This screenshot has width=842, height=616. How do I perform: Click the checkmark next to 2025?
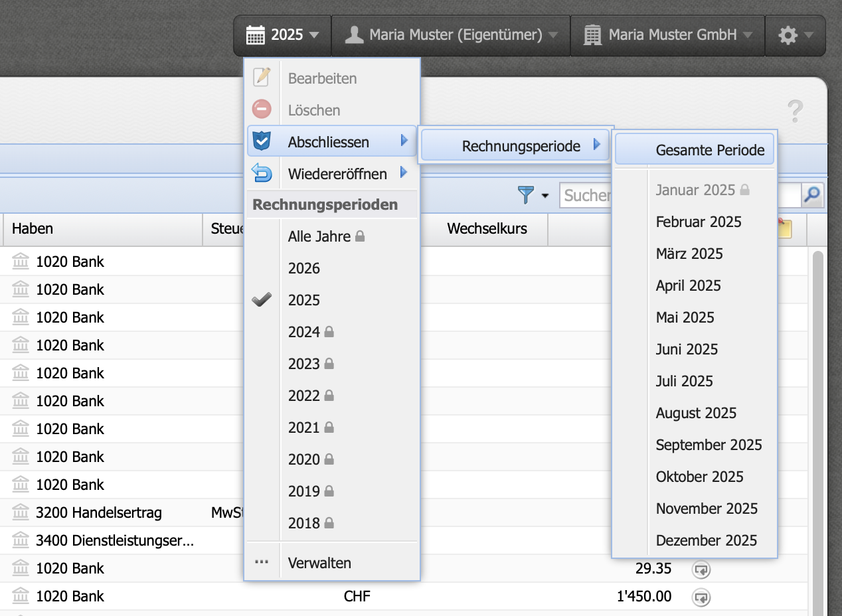[262, 299]
